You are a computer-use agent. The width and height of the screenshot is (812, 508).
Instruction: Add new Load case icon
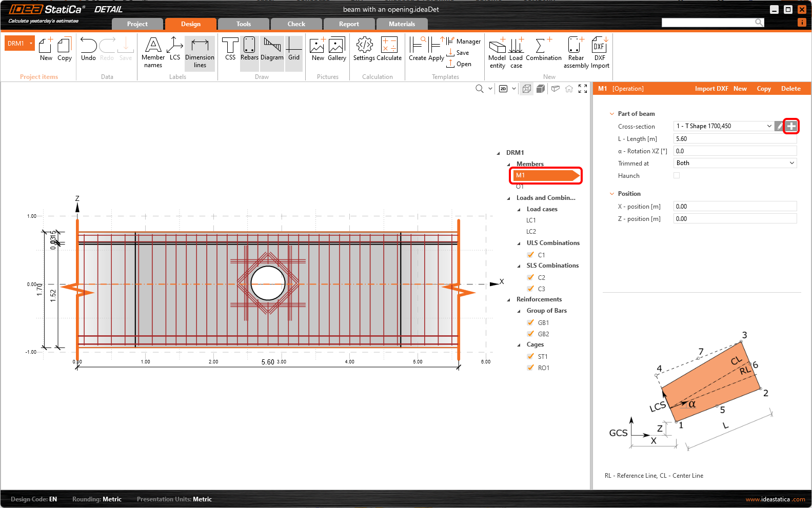pos(516,46)
